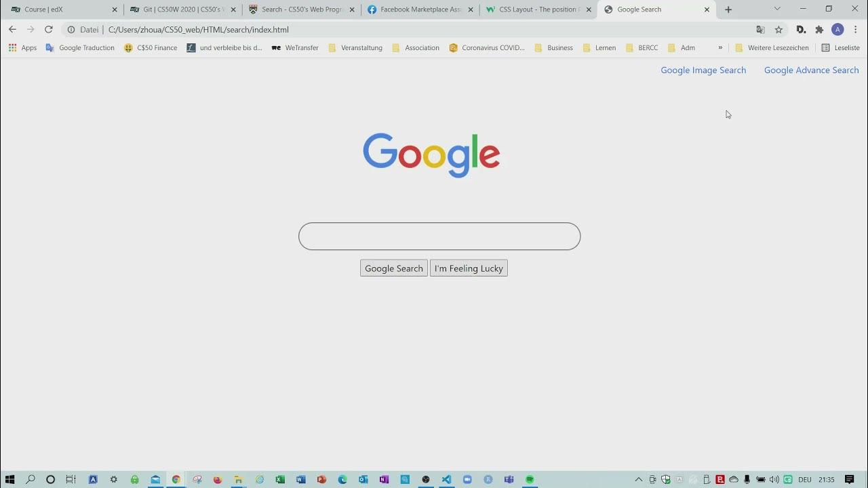868x488 pixels.
Task: Open the Windows notification center
Action: click(x=850, y=479)
